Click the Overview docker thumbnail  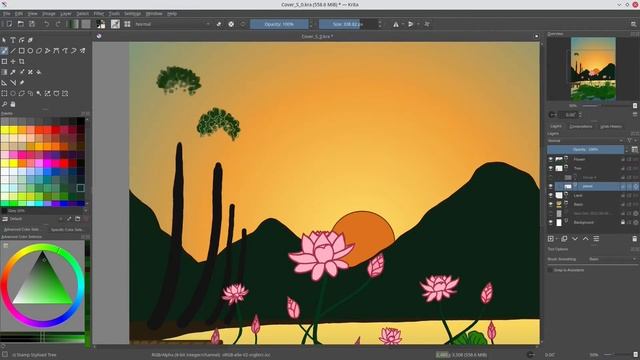pos(593,69)
